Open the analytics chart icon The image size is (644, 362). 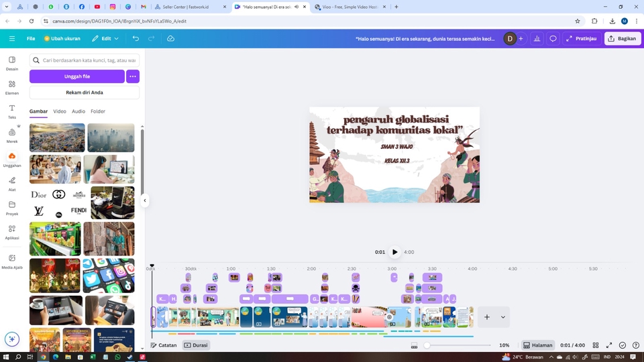[x=537, y=39]
